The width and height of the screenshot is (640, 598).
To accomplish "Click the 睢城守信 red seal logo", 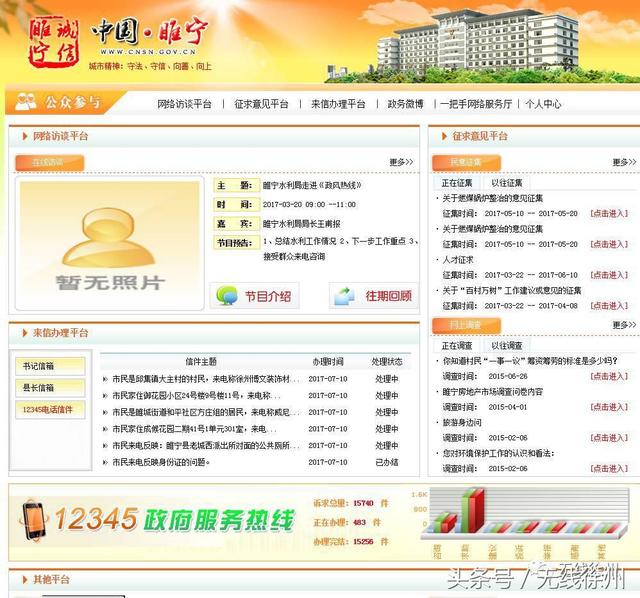I will [x=53, y=43].
